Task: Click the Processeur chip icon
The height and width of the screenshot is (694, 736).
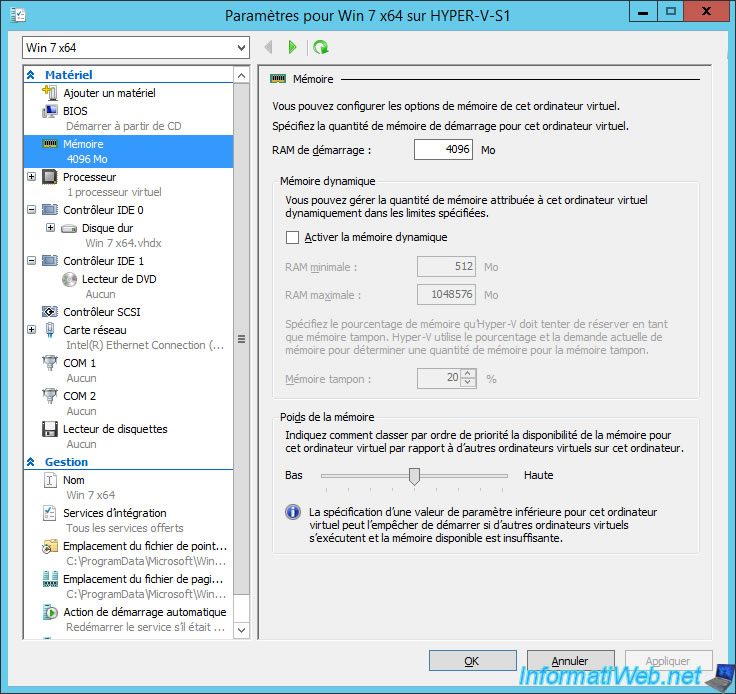Action: coord(50,177)
